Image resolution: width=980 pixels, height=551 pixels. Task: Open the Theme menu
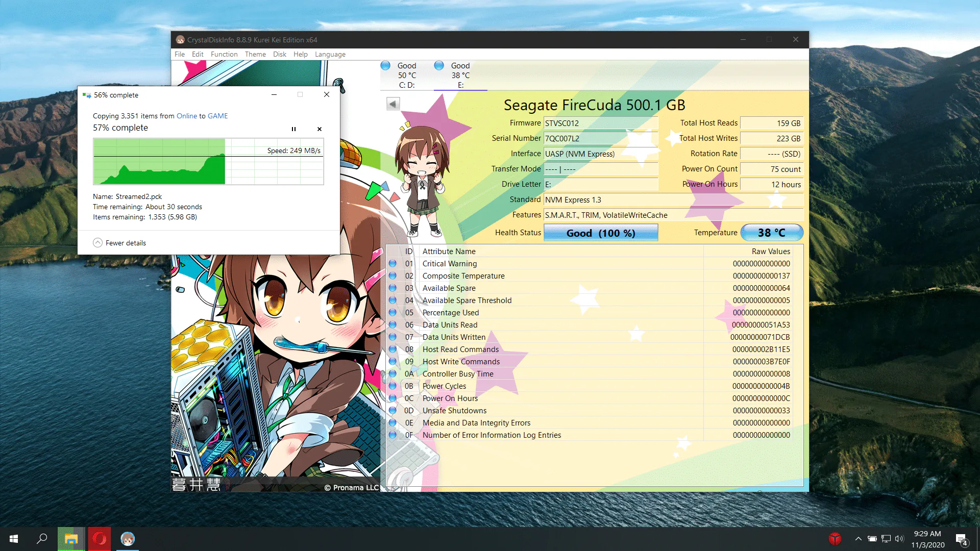[255, 54]
